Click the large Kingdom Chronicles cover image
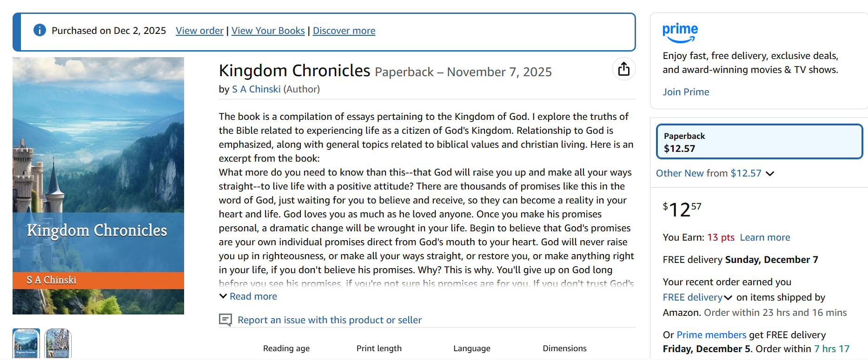868x360 pixels. 98,185
